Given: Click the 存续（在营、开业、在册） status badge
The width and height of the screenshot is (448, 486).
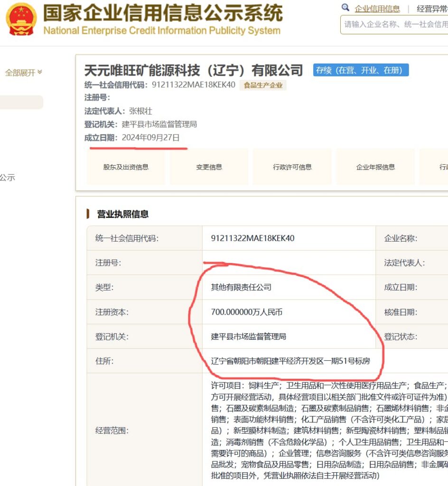Looking at the screenshot, I should point(361,70).
